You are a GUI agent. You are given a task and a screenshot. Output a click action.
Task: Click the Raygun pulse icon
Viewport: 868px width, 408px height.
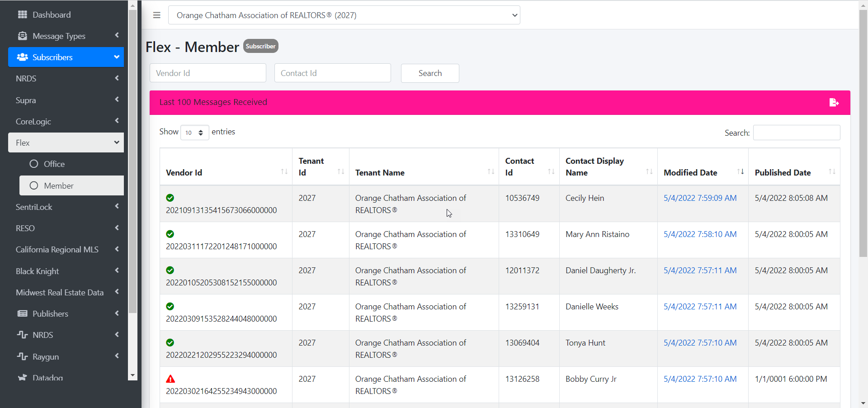point(22,356)
